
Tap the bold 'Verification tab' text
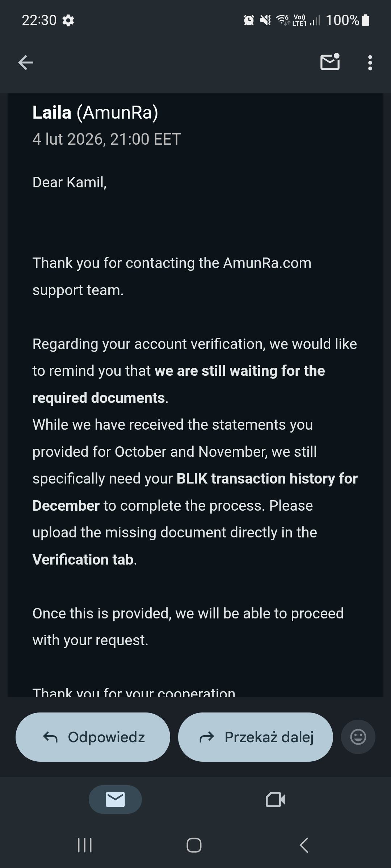83,559
